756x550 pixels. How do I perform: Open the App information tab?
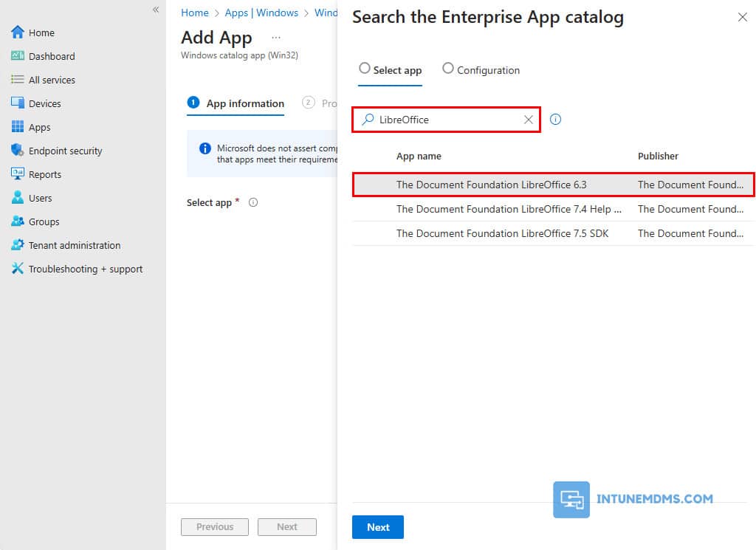tap(236, 103)
